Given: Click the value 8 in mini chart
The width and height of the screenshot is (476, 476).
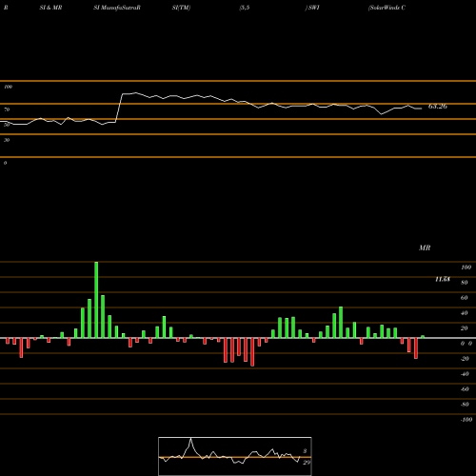Looking at the screenshot, I should (x=305, y=451).
